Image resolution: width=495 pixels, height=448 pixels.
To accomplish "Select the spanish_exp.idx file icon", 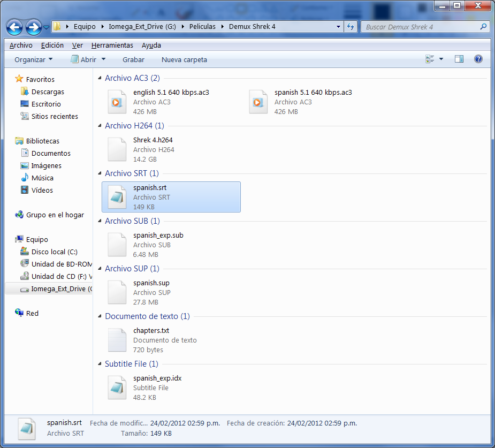I will 117,388.
